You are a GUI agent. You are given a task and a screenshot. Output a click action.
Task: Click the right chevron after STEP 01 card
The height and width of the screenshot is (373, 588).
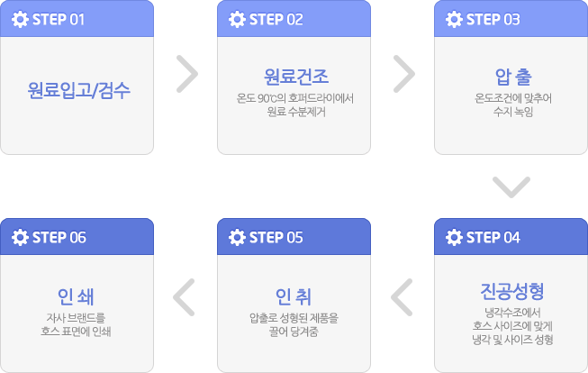[187, 74]
